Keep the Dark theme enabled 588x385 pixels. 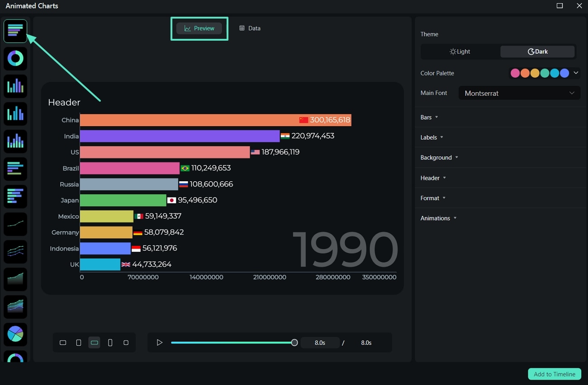tap(537, 51)
